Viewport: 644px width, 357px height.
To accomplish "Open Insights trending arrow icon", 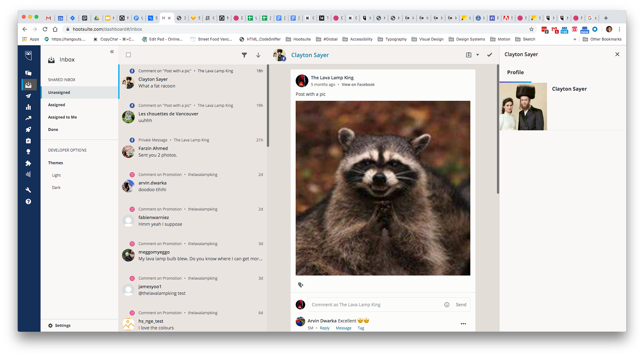I will (x=29, y=118).
